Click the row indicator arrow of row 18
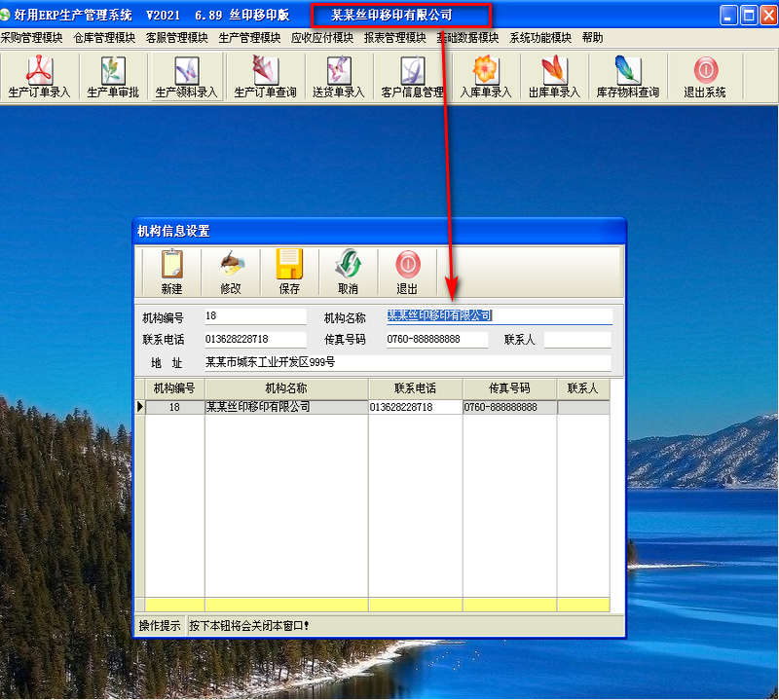The height and width of the screenshot is (700, 779). pyautogui.click(x=140, y=407)
